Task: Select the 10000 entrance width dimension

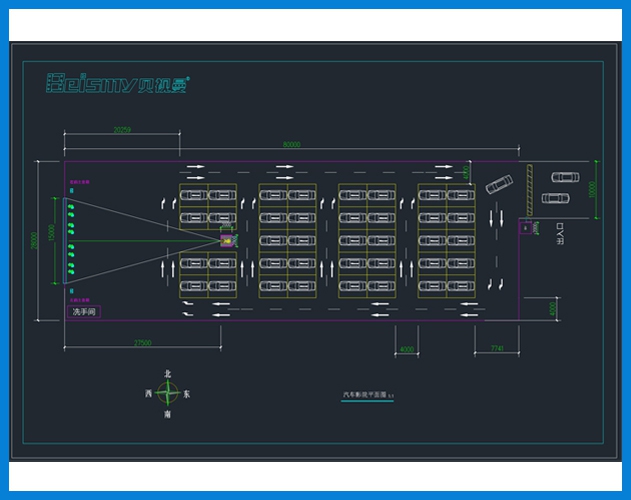Action: coord(592,190)
